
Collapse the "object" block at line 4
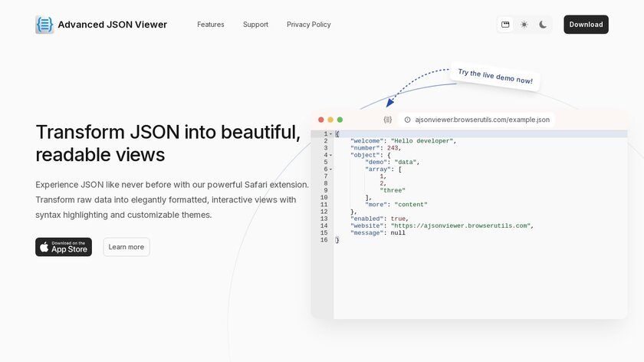tap(330, 156)
